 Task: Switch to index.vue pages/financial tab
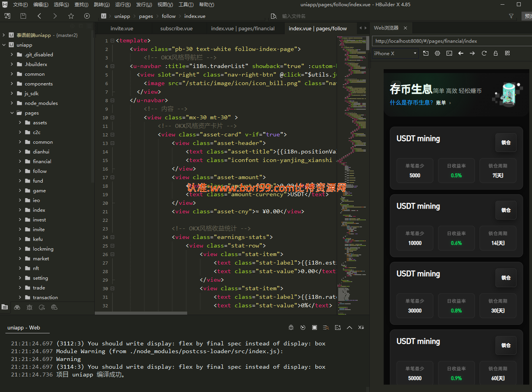(x=243, y=28)
